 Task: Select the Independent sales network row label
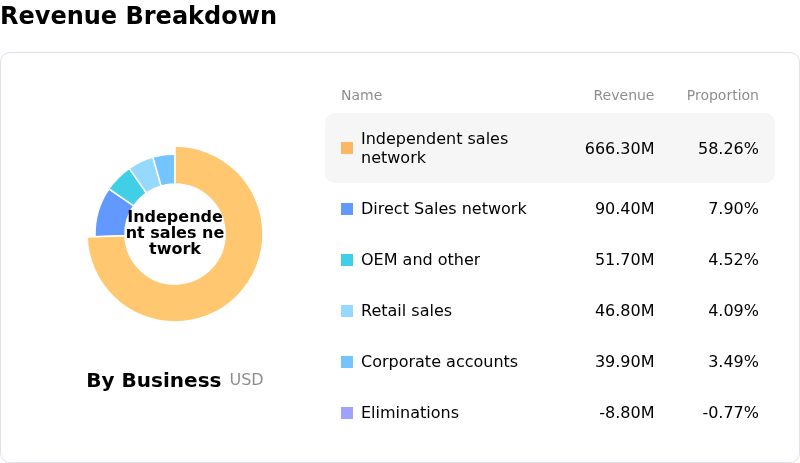(434, 148)
